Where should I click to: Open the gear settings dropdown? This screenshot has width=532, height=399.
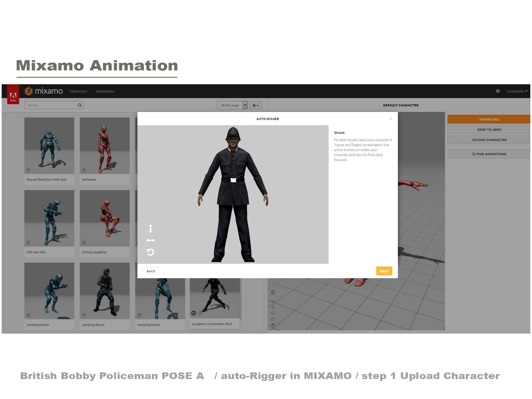click(x=255, y=105)
